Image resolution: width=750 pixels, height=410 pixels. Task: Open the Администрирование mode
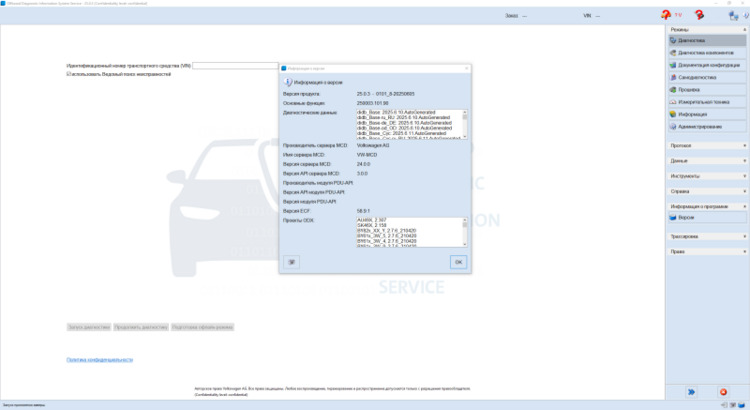point(706,127)
